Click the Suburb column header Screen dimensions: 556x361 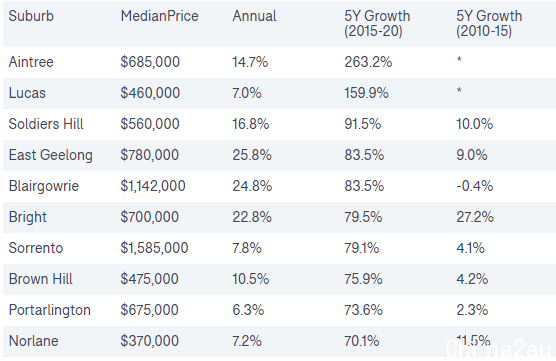click(x=31, y=16)
